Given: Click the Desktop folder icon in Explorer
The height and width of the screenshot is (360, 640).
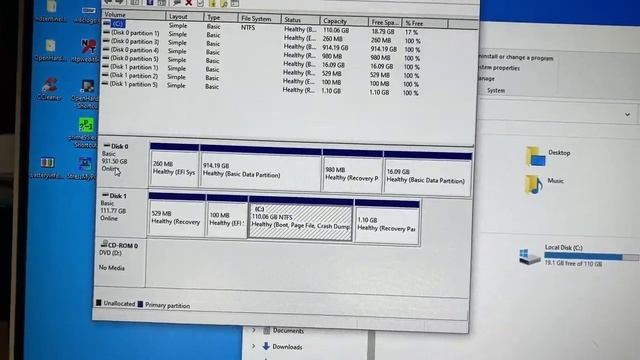Looking at the screenshot, I should tap(536, 156).
